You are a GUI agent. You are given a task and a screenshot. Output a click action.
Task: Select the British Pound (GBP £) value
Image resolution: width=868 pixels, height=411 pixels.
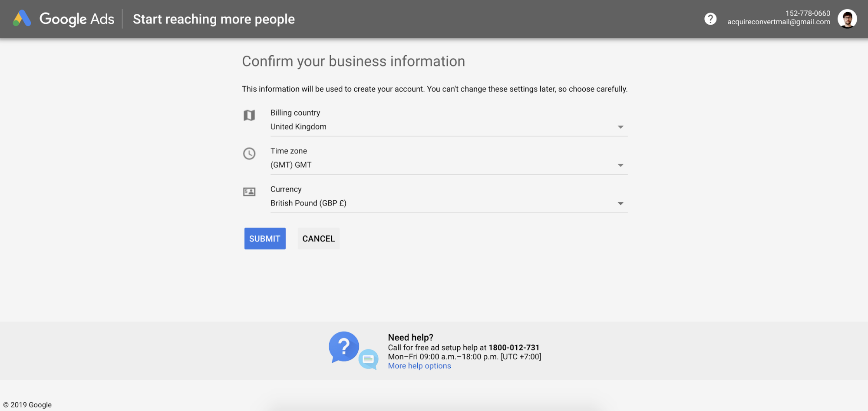coord(308,203)
